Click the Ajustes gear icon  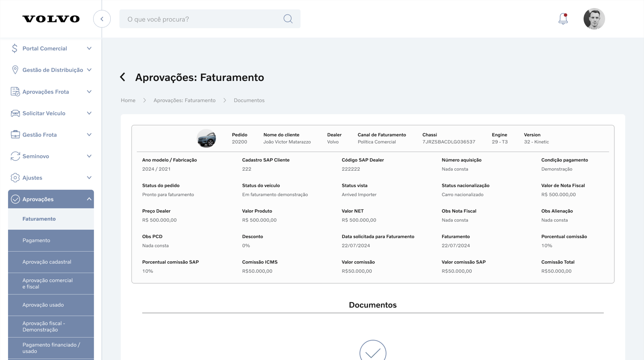15,178
